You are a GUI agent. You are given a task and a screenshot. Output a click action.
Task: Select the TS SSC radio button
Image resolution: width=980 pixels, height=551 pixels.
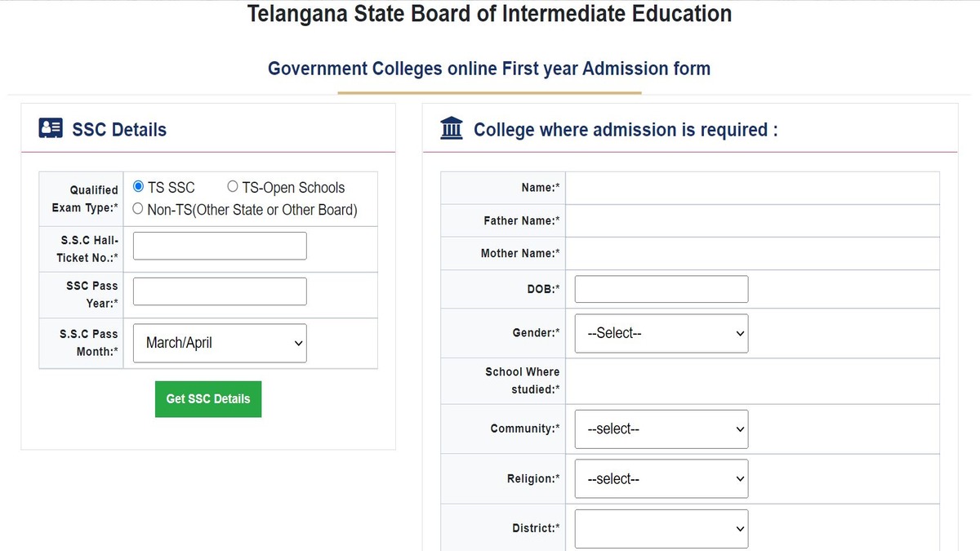(x=138, y=187)
